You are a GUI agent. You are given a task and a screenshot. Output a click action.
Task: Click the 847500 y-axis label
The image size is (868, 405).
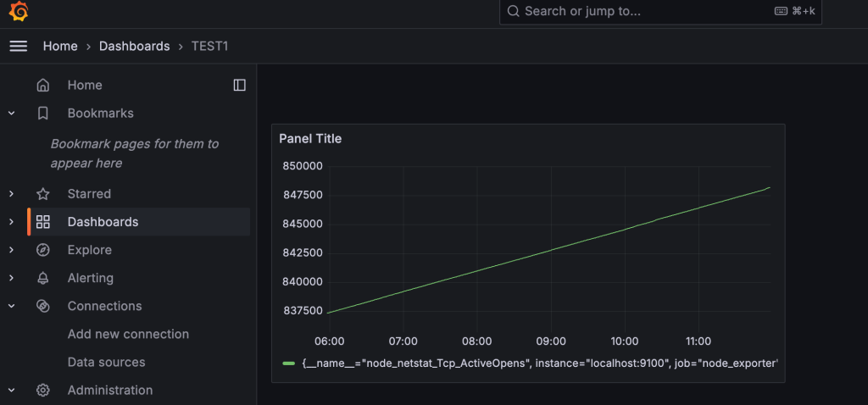(303, 195)
